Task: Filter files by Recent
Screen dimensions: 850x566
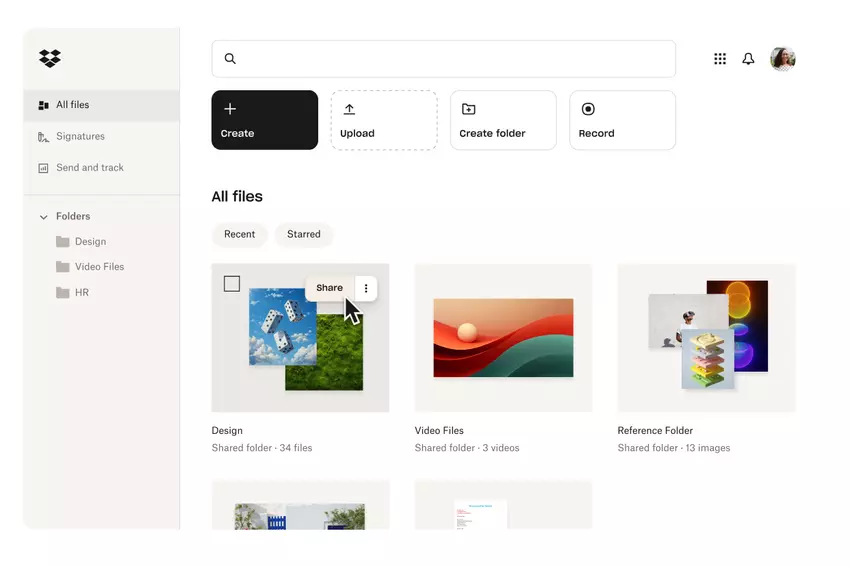Action: [x=239, y=234]
